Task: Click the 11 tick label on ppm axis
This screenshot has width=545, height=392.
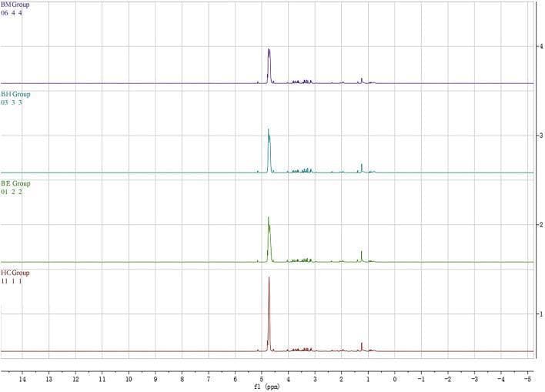Action: tap(102, 379)
